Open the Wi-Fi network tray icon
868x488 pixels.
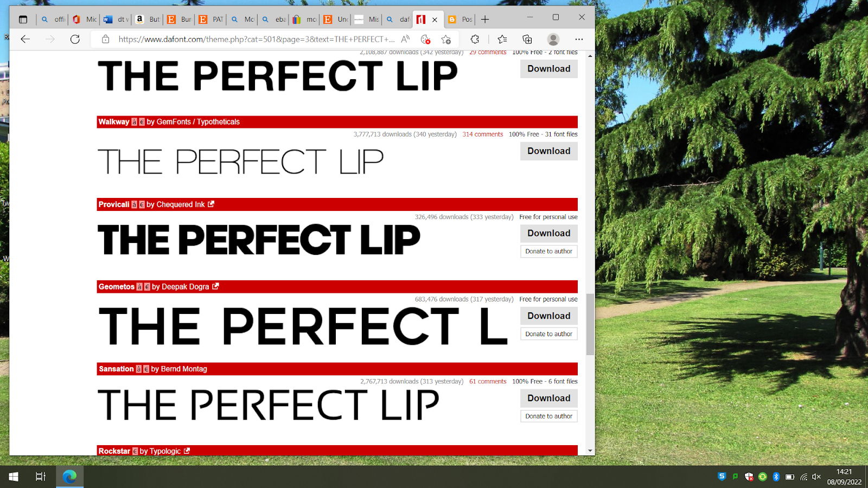(803, 477)
